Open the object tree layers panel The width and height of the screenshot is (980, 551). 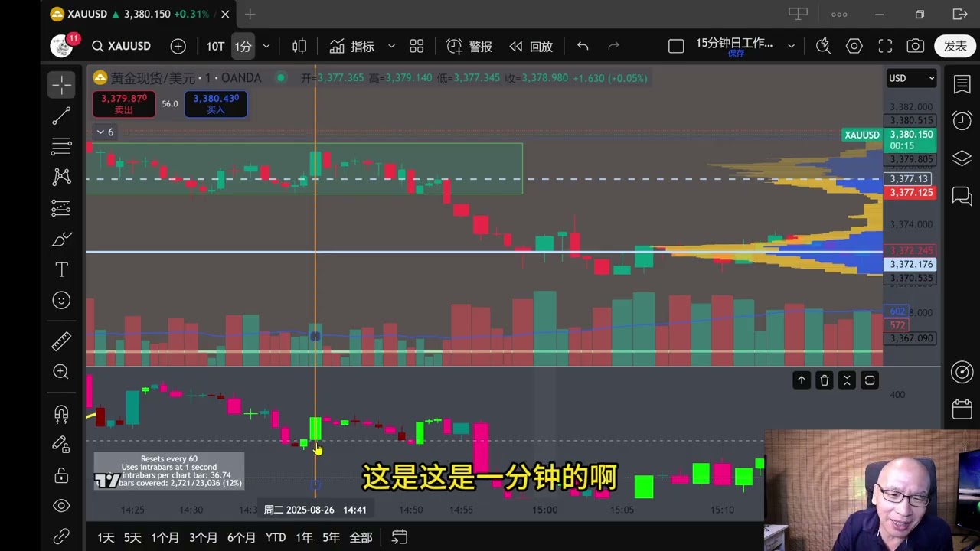click(962, 158)
